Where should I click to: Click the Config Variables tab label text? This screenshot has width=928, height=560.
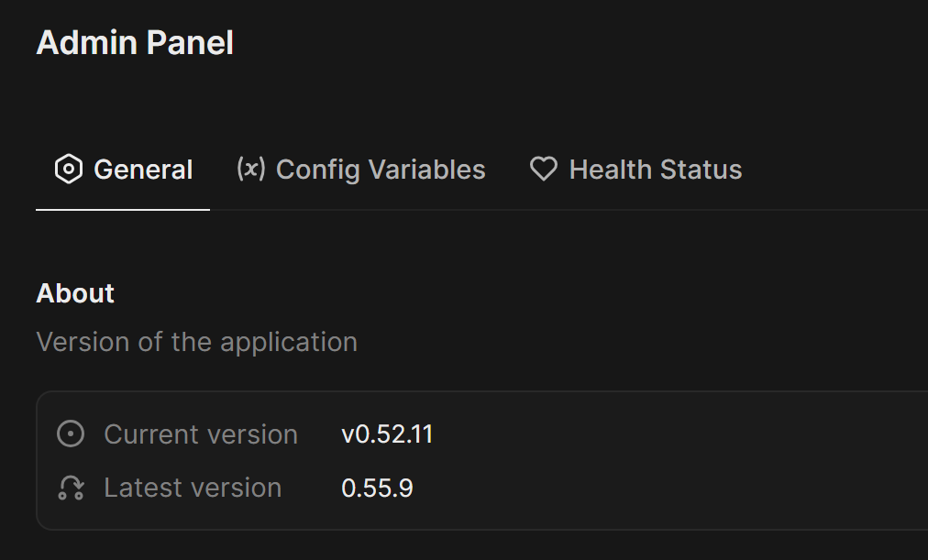coord(381,170)
